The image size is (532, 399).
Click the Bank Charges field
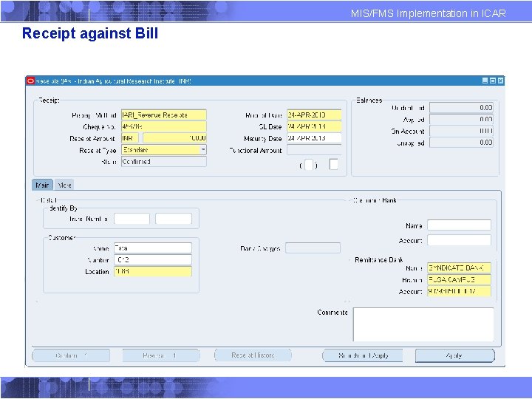click(313, 248)
